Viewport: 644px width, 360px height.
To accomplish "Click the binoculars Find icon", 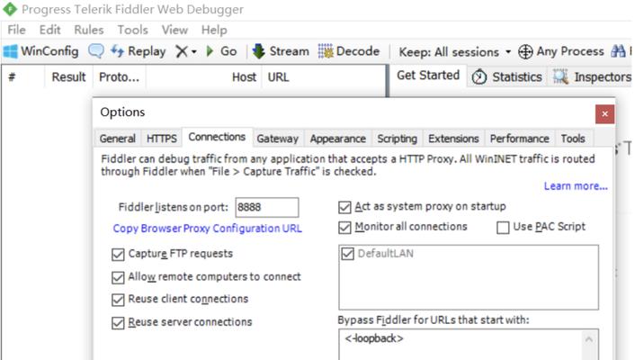I will click(618, 51).
